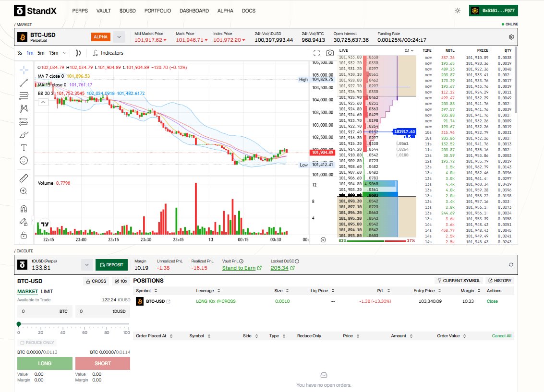Collapse the chart indicator legend
This screenshot has width=544, height=392.
[x=43, y=102]
